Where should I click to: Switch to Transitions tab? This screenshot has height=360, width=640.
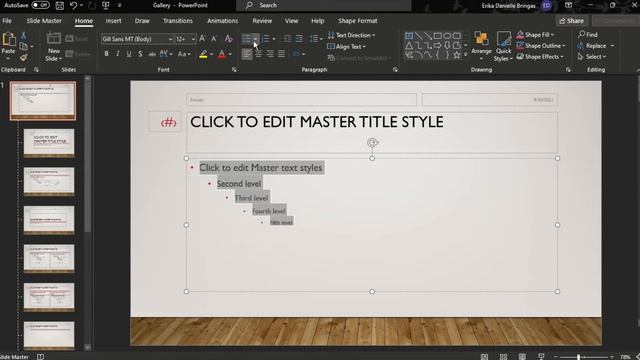tap(178, 21)
